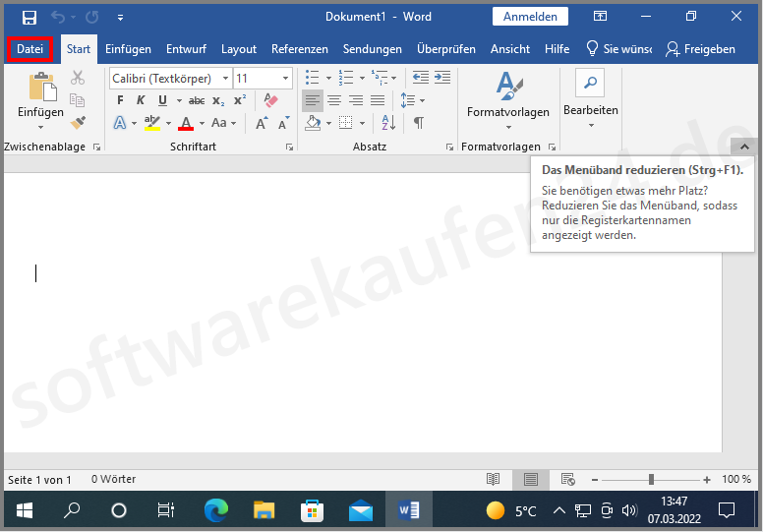The width and height of the screenshot is (763, 532).
Task: Click the borders icon
Action: pyautogui.click(x=345, y=123)
